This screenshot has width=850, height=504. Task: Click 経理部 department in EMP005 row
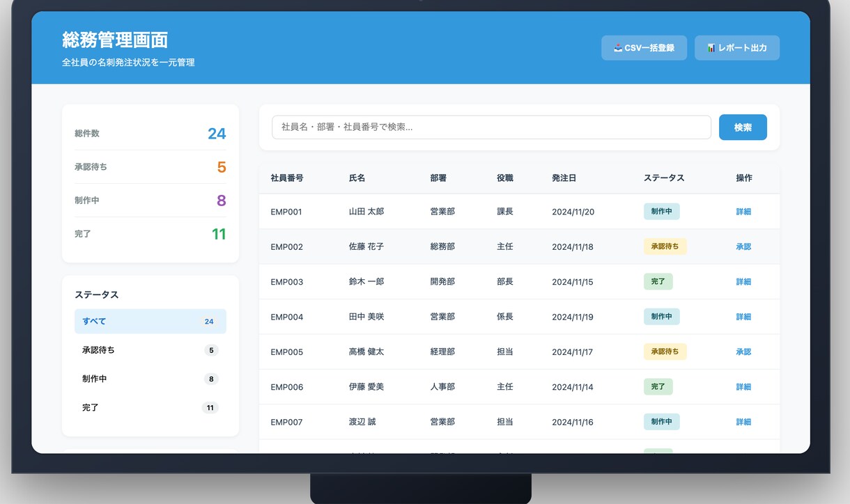pyautogui.click(x=442, y=352)
